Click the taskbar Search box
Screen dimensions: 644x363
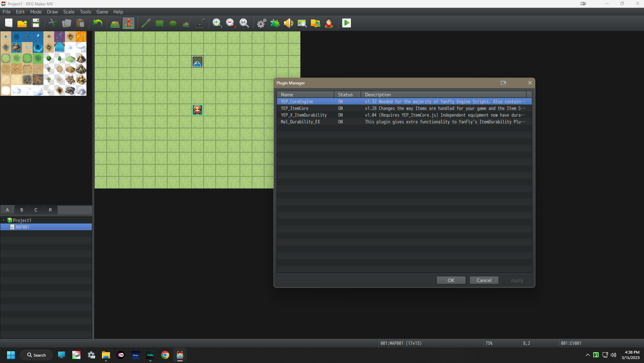tap(36, 355)
